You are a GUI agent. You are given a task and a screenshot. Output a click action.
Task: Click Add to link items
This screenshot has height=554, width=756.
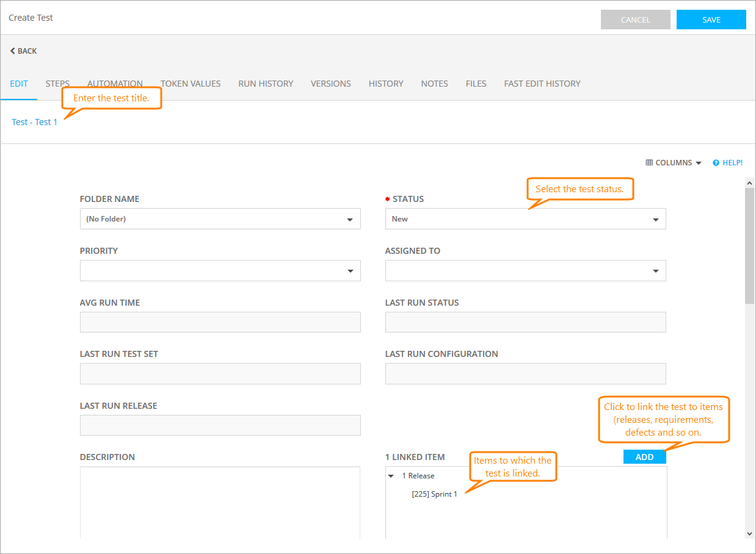644,457
